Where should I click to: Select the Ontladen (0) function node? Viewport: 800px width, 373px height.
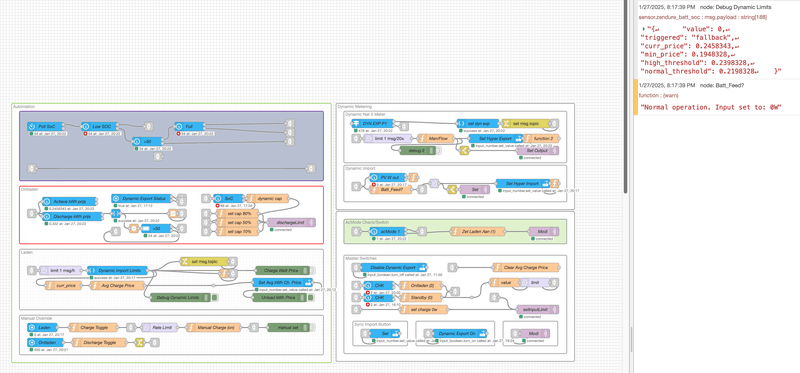coord(420,286)
